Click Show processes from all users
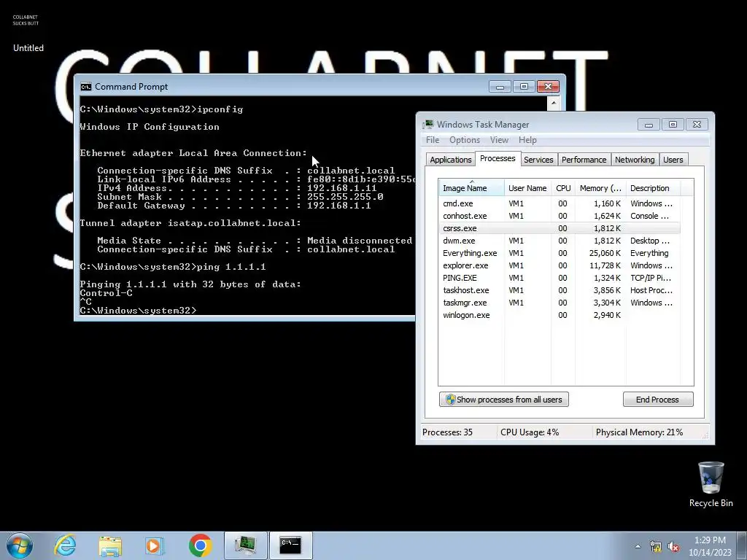 tap(504, 400)
